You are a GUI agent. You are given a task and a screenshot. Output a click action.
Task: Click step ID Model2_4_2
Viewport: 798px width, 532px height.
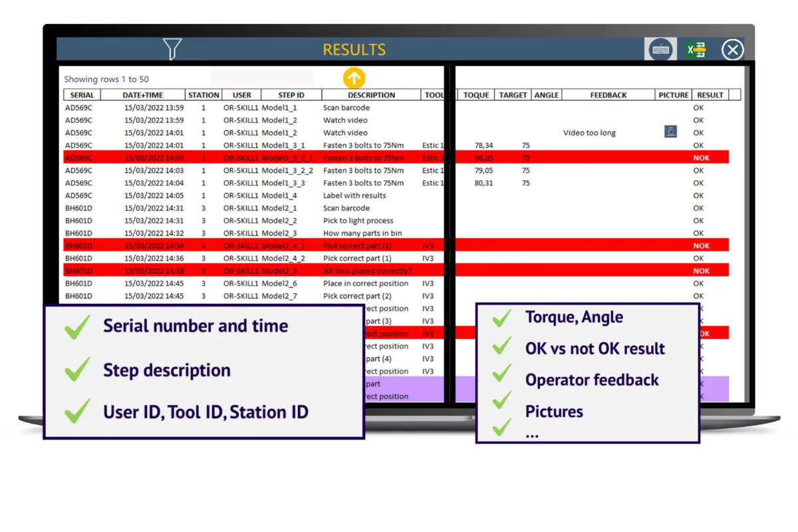click(283, 258)
